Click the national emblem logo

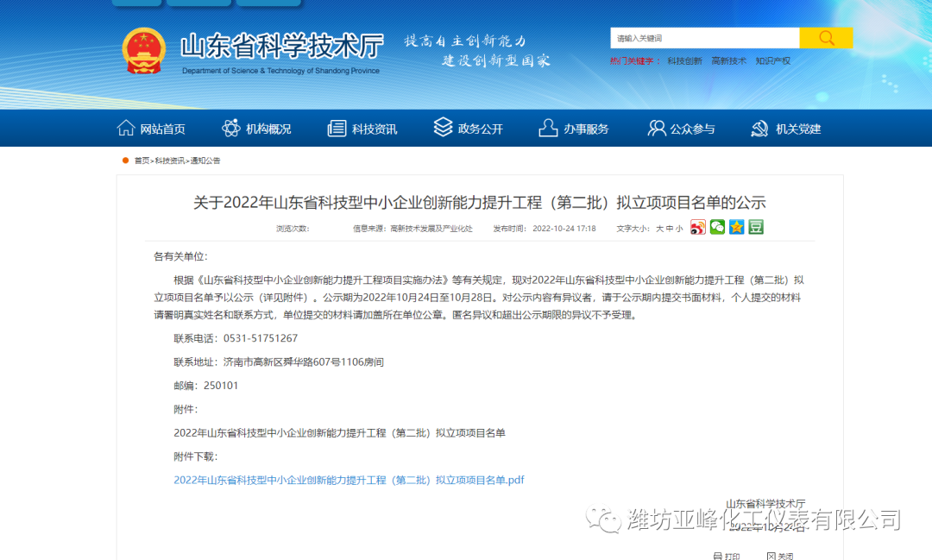[x=143, y=50]
